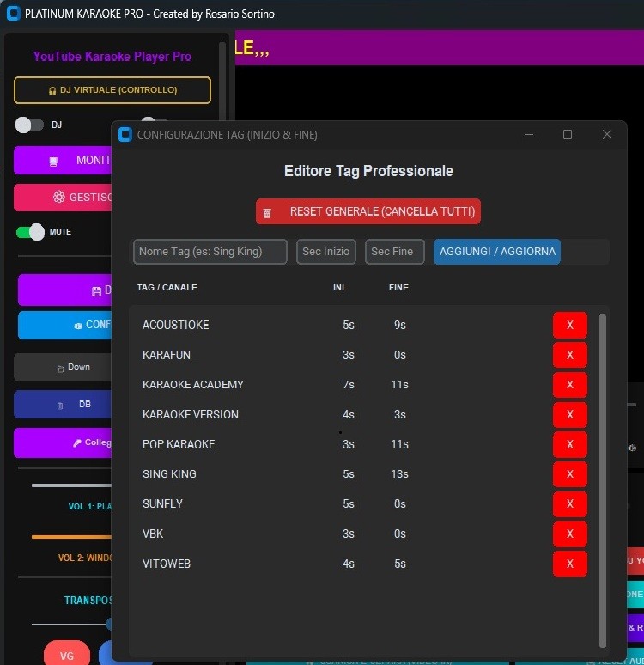
Task: Click the monitor icon on the purple button
Action: [x=53, y=162]
